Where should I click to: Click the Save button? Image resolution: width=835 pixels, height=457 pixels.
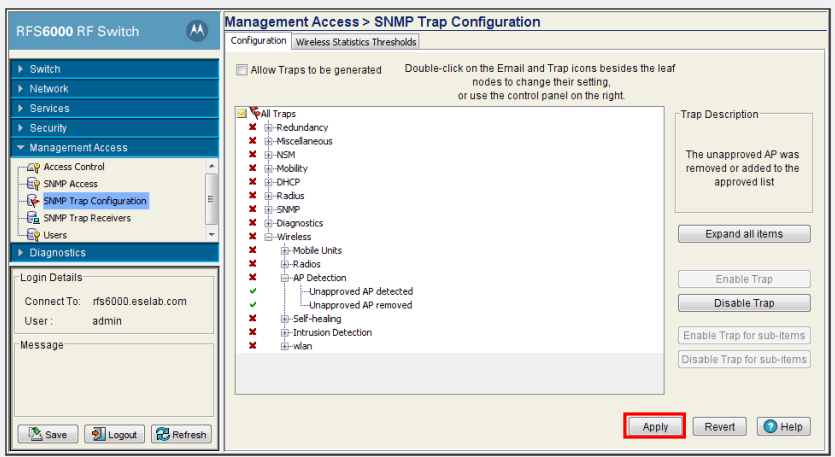click(x=48, y=434)
